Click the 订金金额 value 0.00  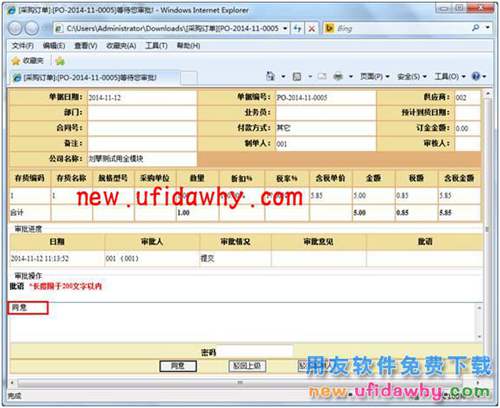[x=462, y=128]
